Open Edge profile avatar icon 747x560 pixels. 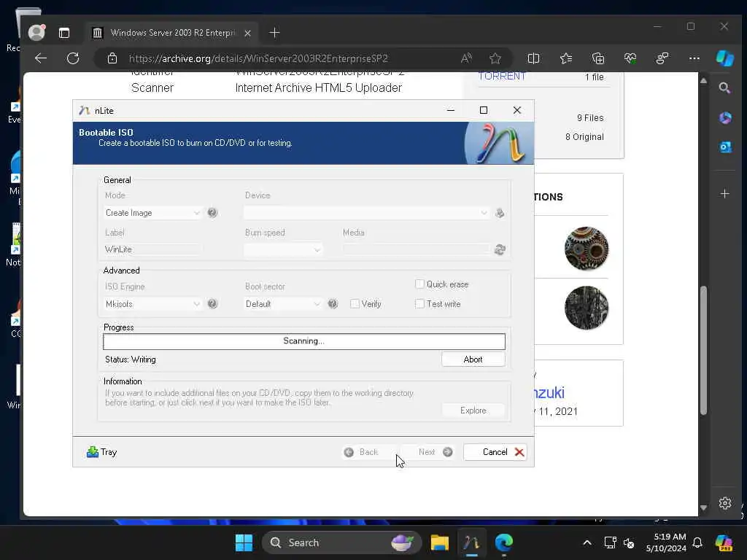coord(36,32)
